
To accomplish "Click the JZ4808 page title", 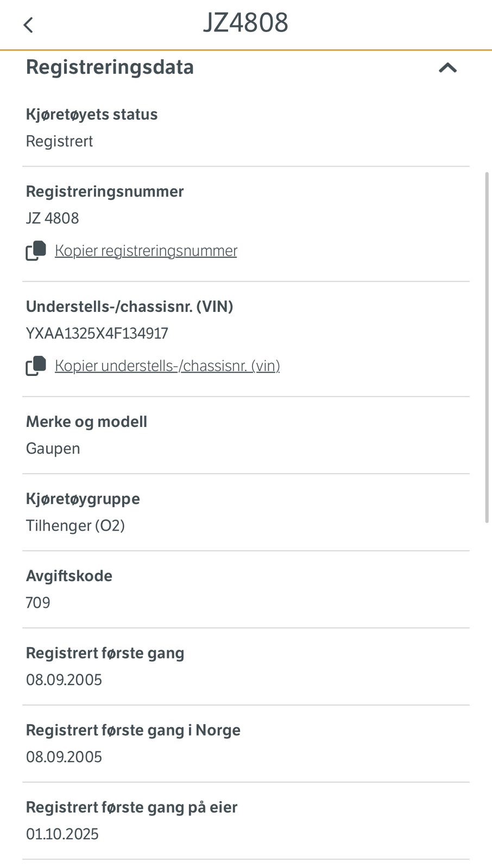I will click(x=245, y=23).
